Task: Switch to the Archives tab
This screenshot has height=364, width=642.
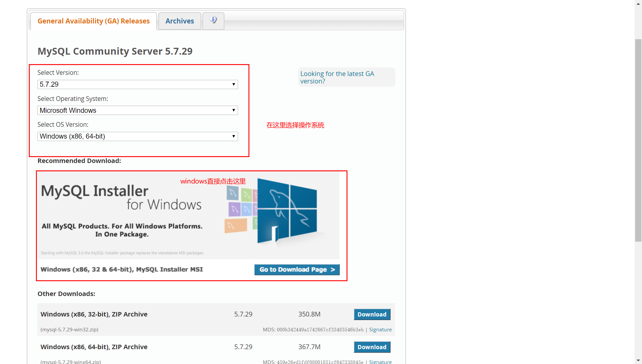Action: click(180, 21)
